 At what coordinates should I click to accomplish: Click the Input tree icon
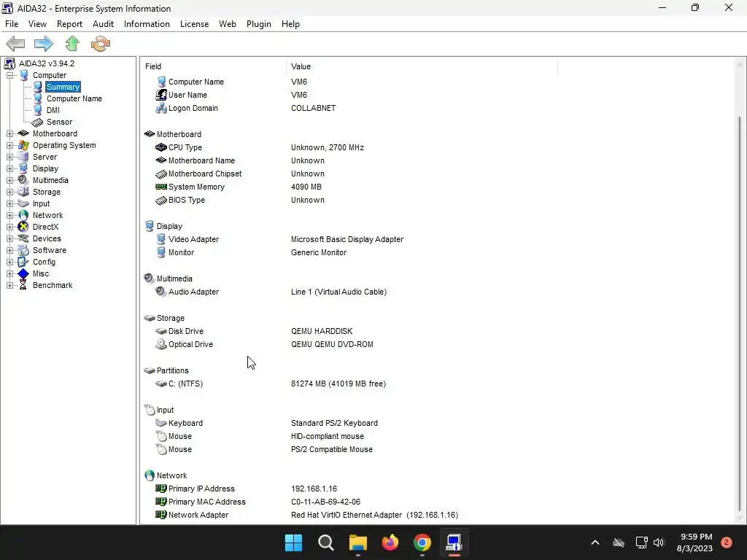[23, 204]
